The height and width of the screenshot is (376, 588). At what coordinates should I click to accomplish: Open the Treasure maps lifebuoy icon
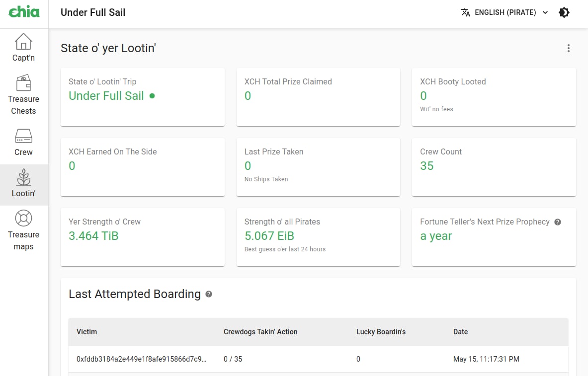click(x=24, y=218)
